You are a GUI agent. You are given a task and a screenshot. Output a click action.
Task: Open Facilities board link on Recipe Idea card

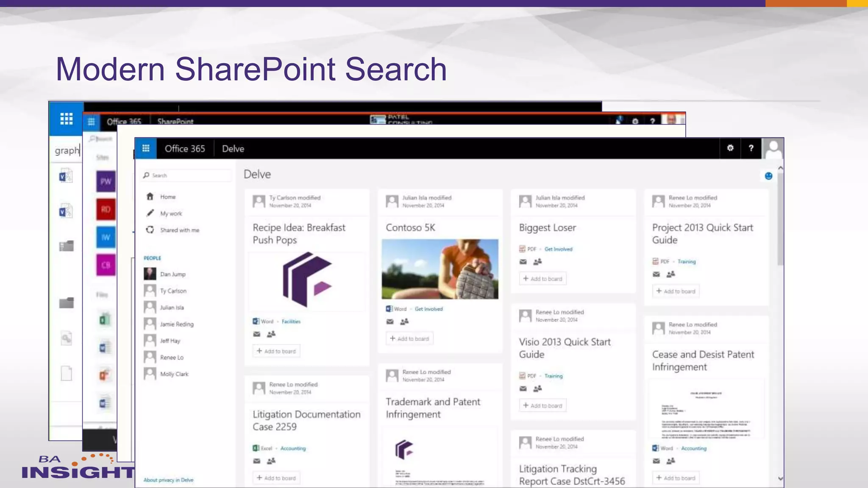[x=291, y=322]
